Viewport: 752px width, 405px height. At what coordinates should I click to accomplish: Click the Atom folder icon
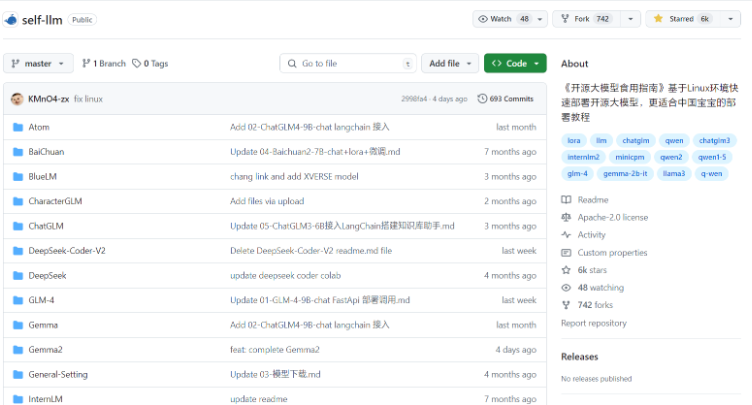click(x=18, y=127)
